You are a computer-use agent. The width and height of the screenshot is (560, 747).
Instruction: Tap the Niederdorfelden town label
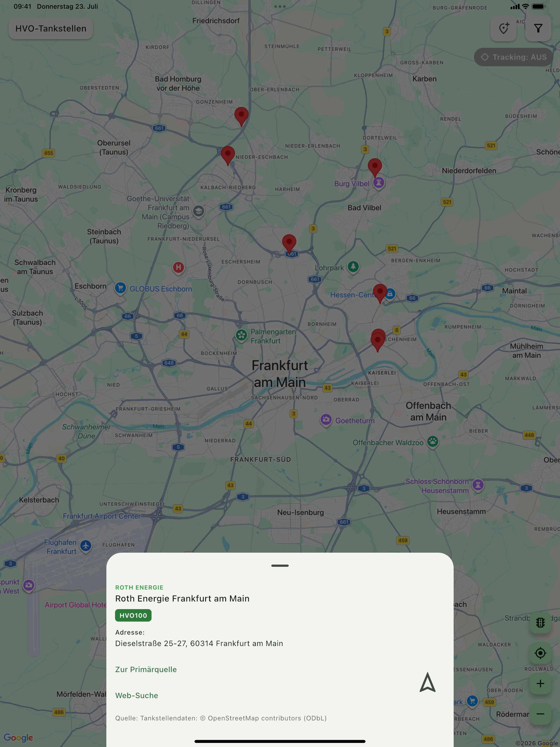click(x=469, y=171)
